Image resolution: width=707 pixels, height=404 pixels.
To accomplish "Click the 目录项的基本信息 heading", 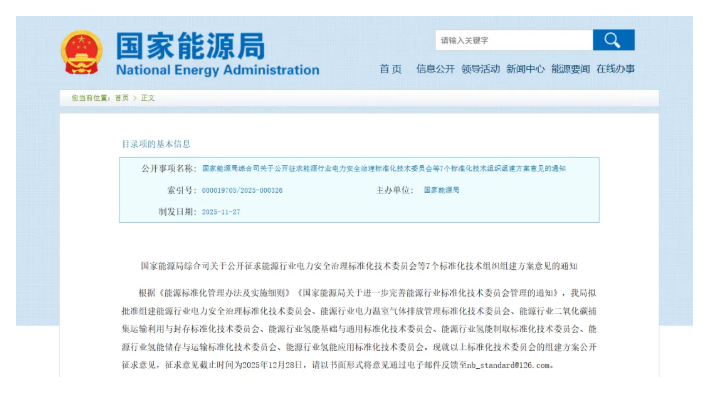I will (x=156, y=144).
